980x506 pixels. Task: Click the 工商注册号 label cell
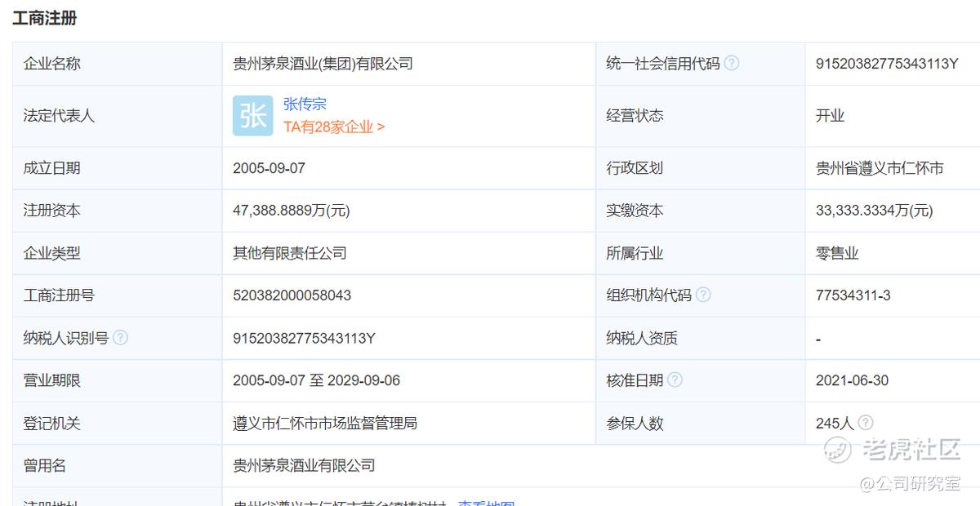(x=117, y=295)
